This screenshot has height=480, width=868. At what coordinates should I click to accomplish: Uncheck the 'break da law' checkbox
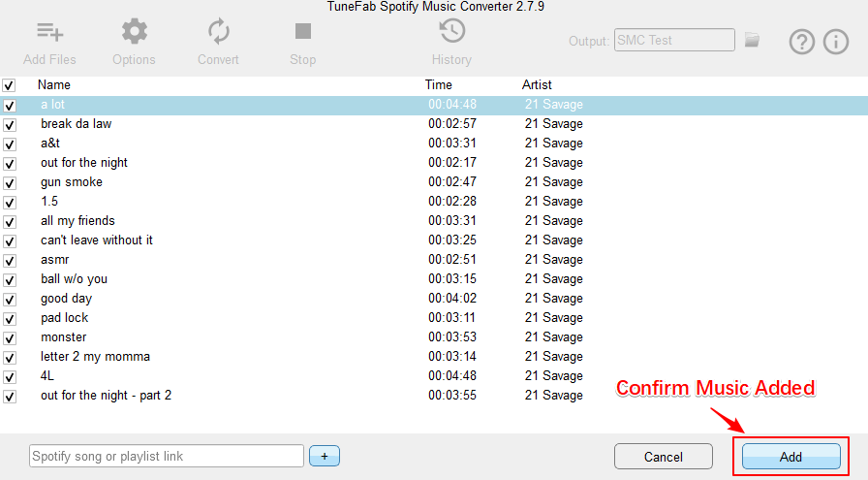click(x=10, y=125)
